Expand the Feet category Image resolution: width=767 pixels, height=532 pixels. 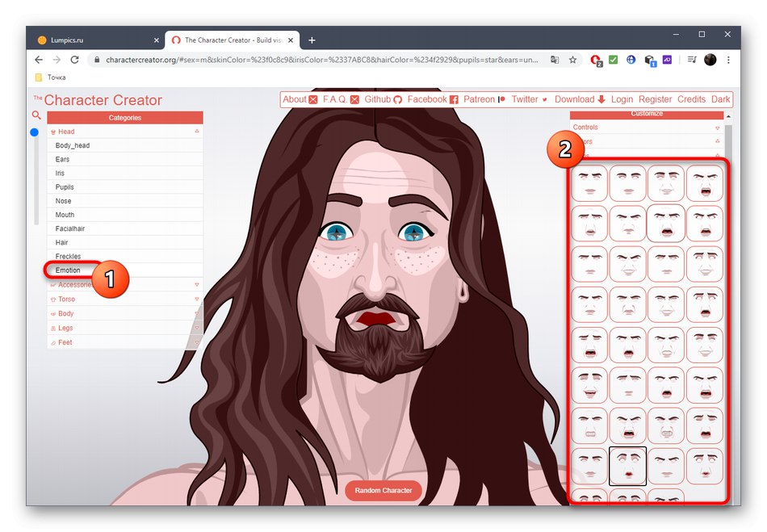click(x=124, y=342)
